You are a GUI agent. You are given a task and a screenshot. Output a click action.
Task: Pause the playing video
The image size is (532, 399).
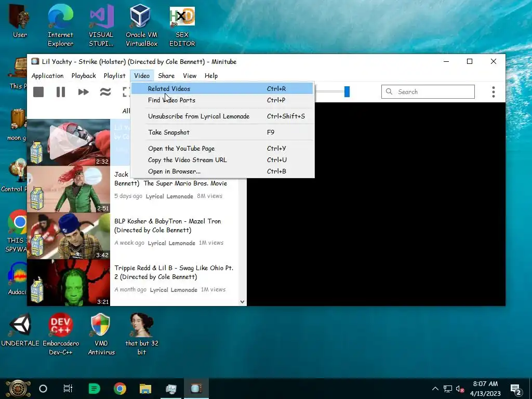(x=61, y=92)
